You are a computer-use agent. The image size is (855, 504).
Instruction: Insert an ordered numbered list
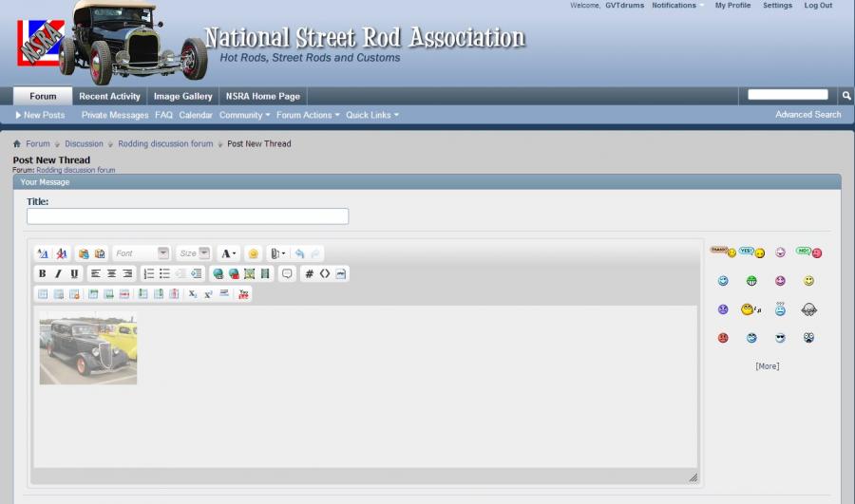click(x=148, y=273)
